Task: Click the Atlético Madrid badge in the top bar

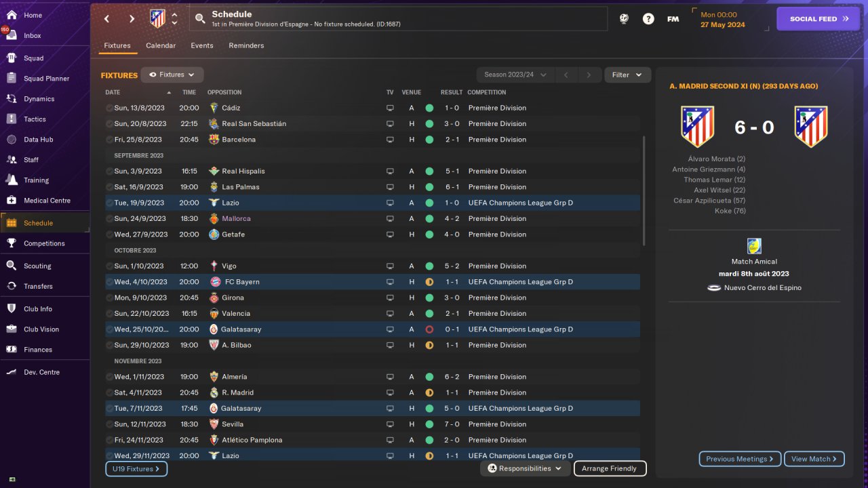Action: pyautogui.click(x=157, y=19)
